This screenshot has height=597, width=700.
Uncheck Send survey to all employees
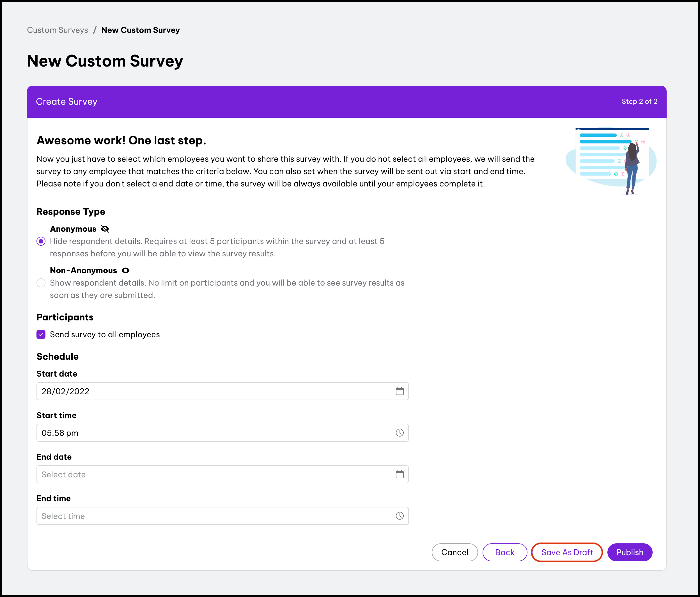(x=41, y=335)
